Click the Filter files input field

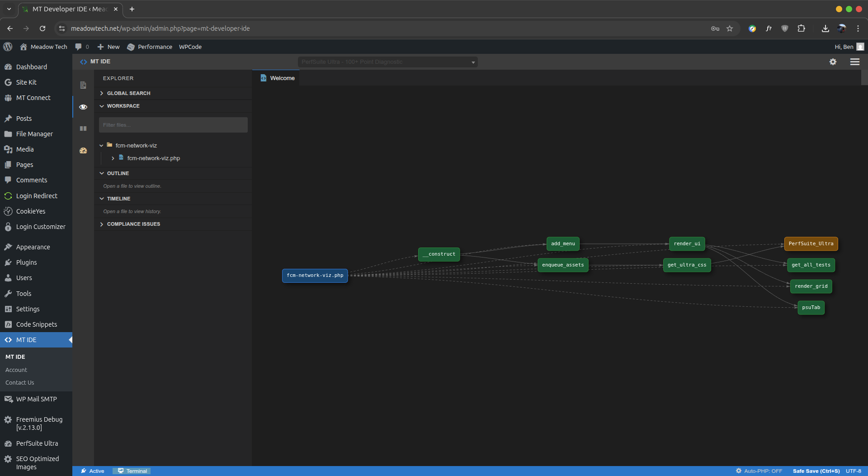pos(173,124)
